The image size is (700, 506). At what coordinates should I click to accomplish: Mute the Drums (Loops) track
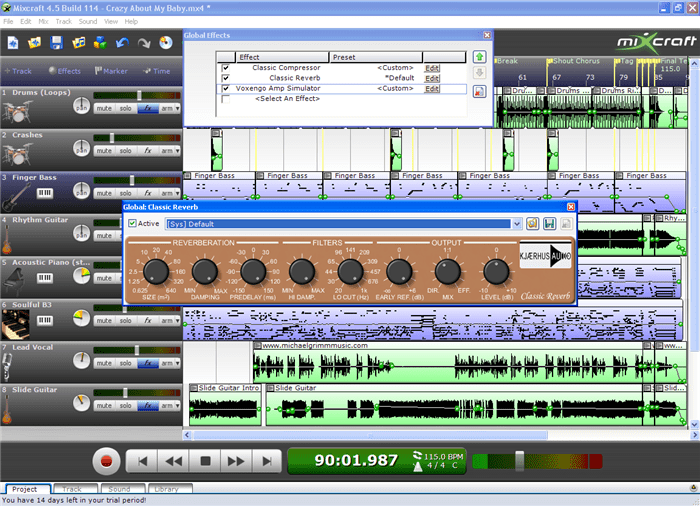(x=104, y=109)
